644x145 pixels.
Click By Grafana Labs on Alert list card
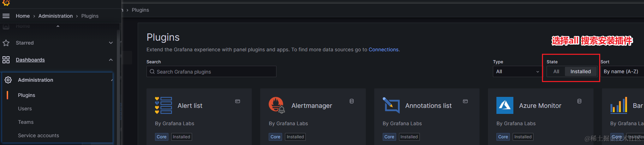(x=174, y=123)
